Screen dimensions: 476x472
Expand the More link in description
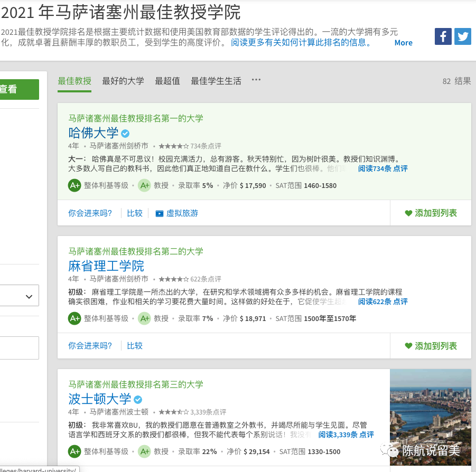[403, 43]
